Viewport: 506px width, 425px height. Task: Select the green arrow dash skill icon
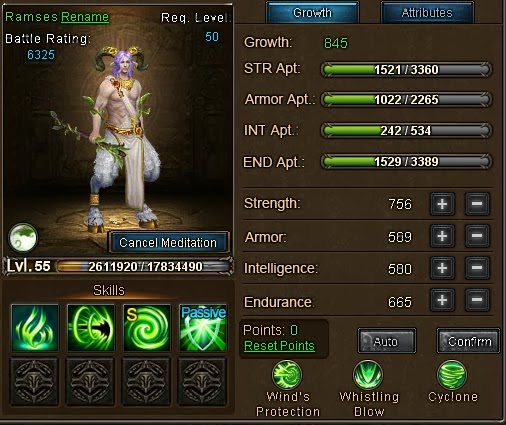tap(91, 328)
